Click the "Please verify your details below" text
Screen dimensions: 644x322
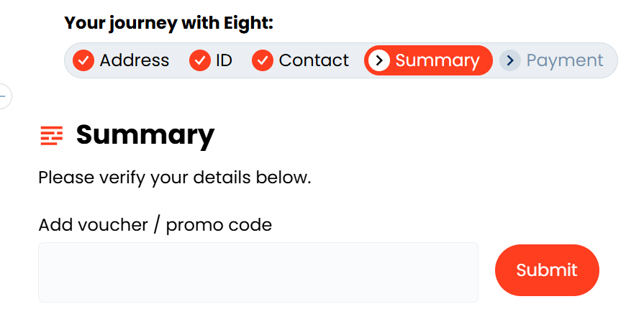point(175,177)
